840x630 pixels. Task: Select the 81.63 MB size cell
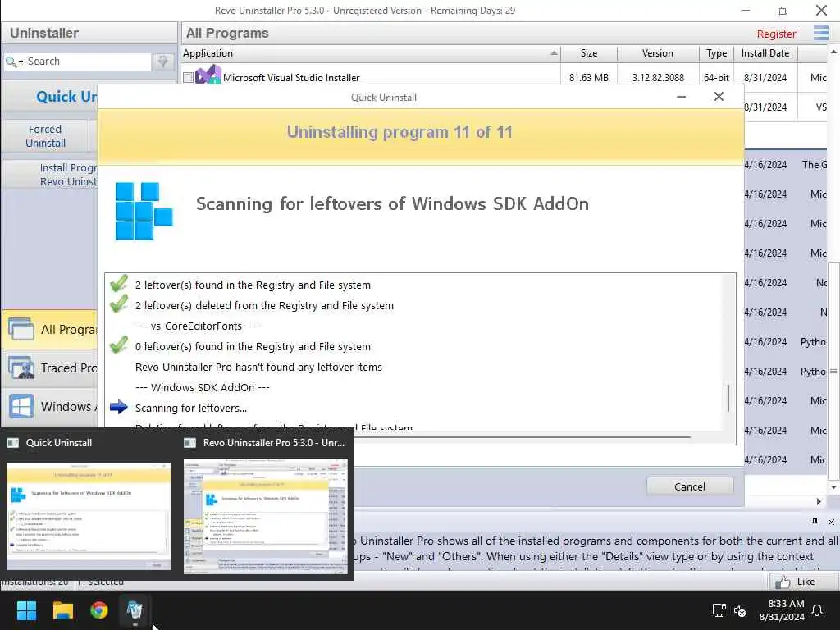tap(589, 78)
